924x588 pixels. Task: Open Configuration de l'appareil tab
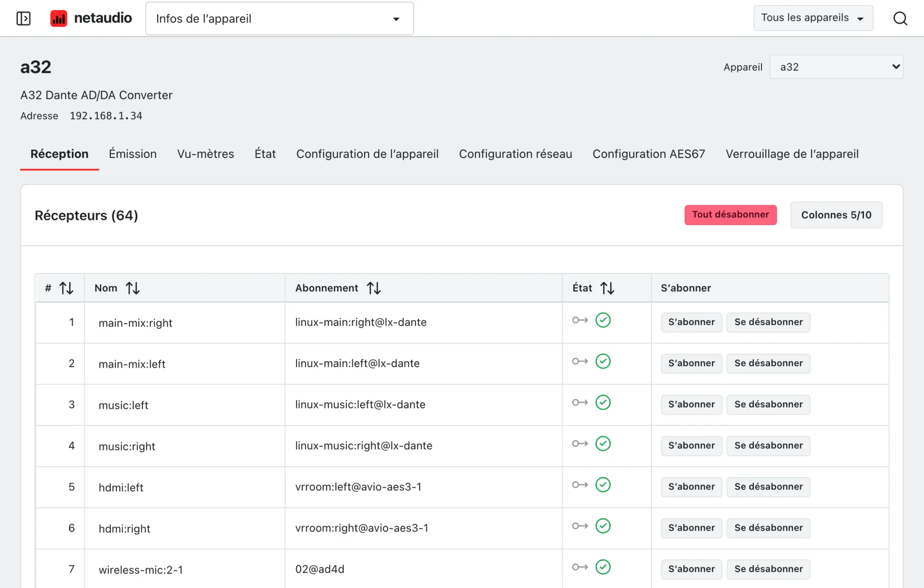[367, 154]
